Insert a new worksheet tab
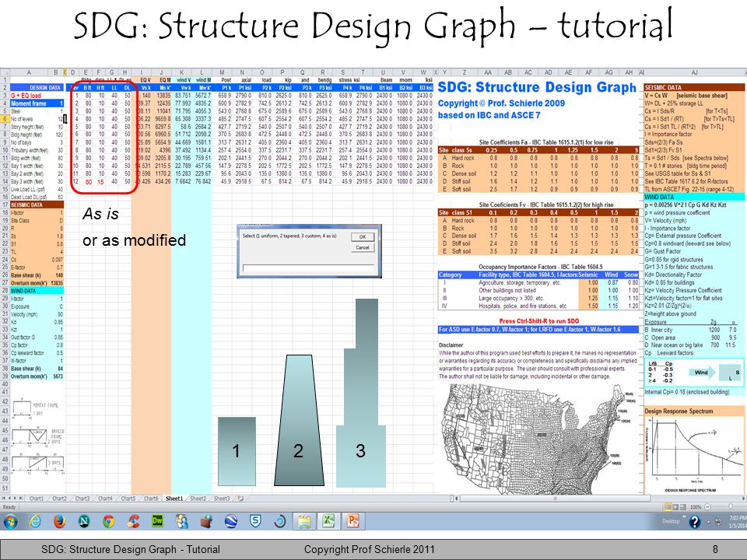Image resolution: width=747 pixels, height=560 pixels. pos(240,499)
